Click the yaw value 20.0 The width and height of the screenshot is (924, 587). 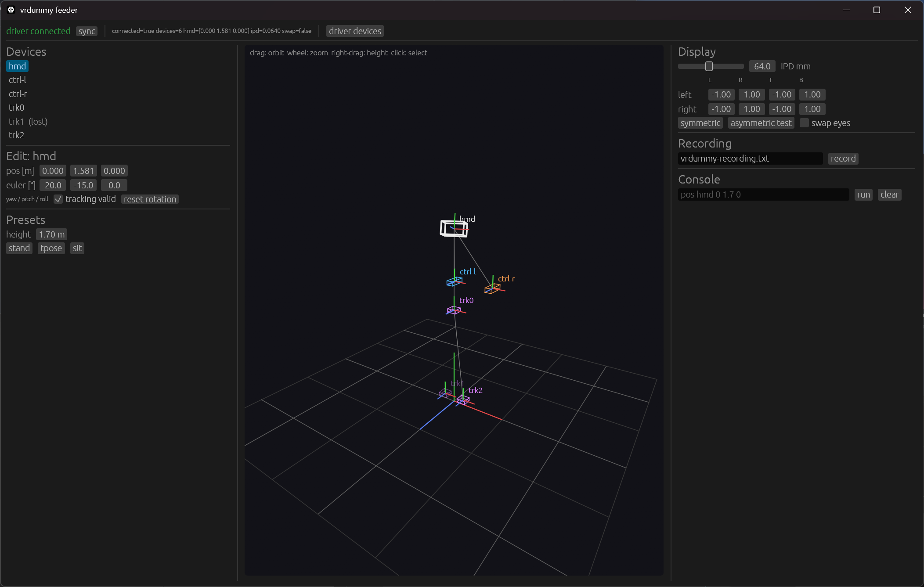pyautogui.click(x=53, y=185)
